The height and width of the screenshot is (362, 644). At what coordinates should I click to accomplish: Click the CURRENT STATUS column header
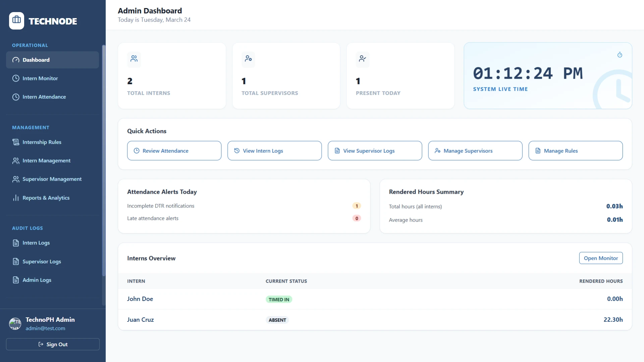click(286, 281)
